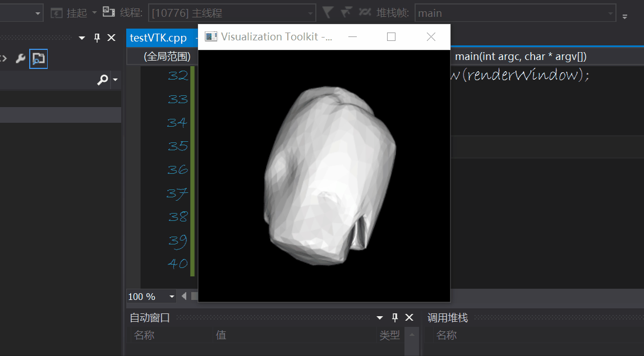The height and width of the screenshot is (356, 644).
Task: Pin the 自动窗口 panel
Action: (x=395, y=318)
